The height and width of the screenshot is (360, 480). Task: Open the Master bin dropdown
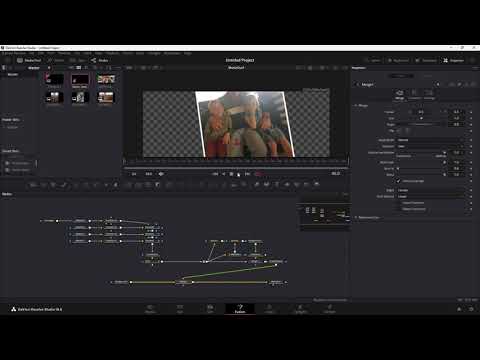click(49, 68)
